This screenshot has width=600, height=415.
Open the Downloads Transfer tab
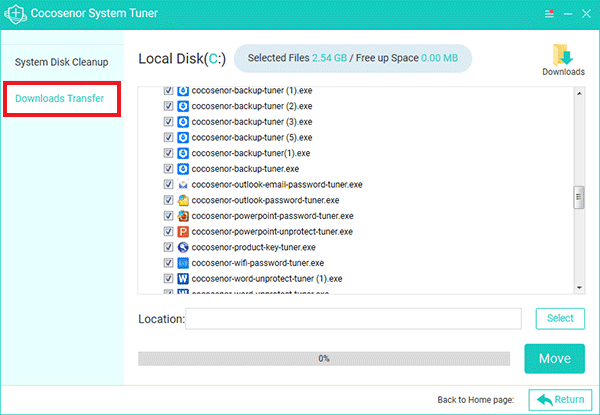coord(62,99)
